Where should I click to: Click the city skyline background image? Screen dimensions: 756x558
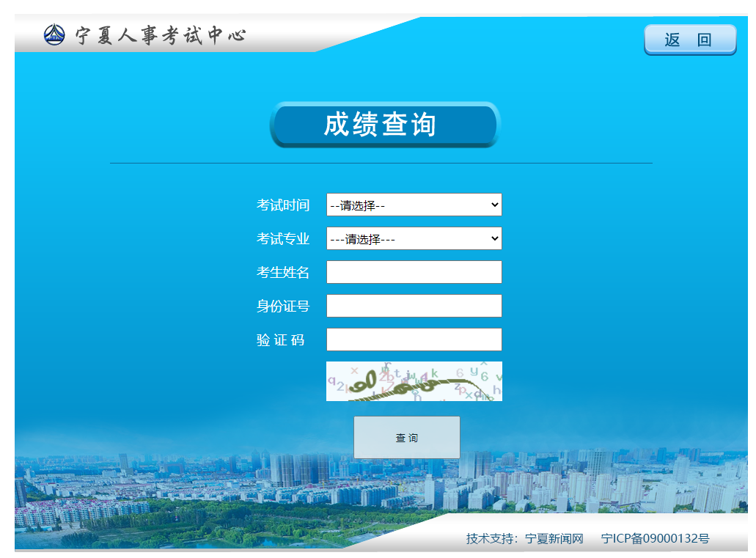point(183,484)
